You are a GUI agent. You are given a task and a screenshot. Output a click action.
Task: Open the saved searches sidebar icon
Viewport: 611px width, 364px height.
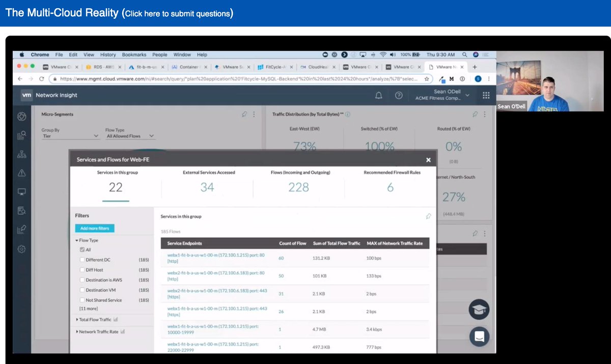click(21, 211)
